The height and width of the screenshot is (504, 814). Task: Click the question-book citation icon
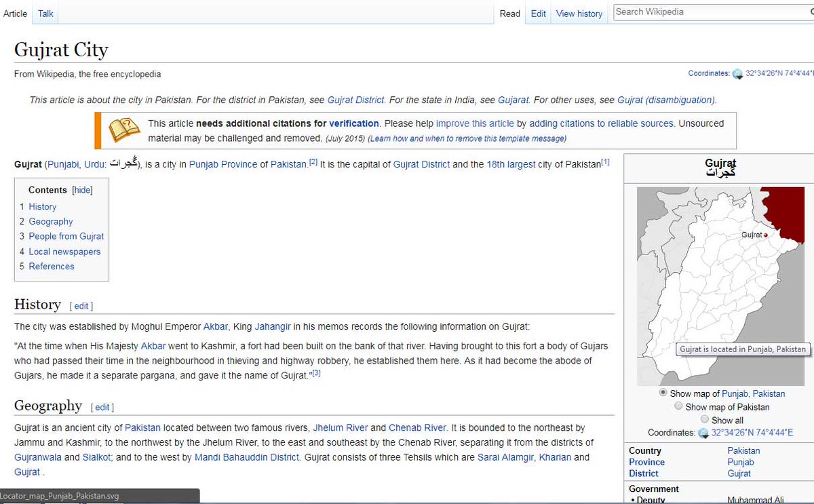click(x=124, y=130)
